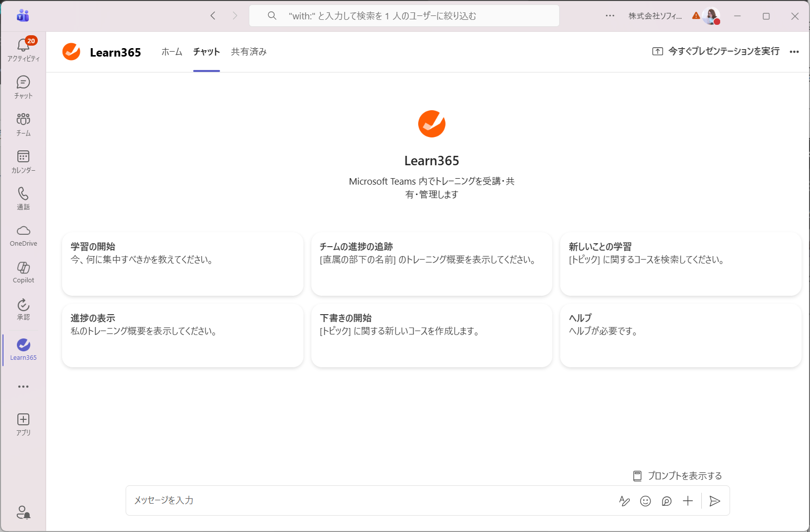Click the orange warning triangle icon
810x532 pixels.
[x=696, y=16]
